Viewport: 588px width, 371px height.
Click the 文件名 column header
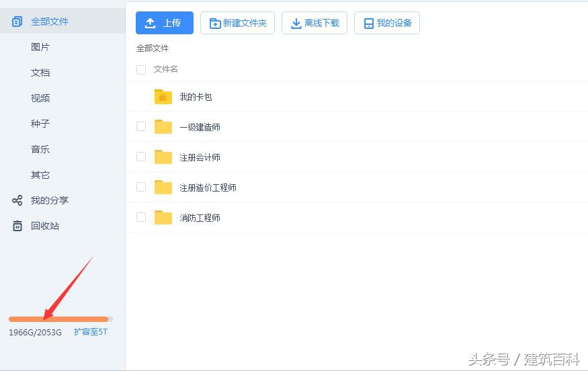coord(166,69)
